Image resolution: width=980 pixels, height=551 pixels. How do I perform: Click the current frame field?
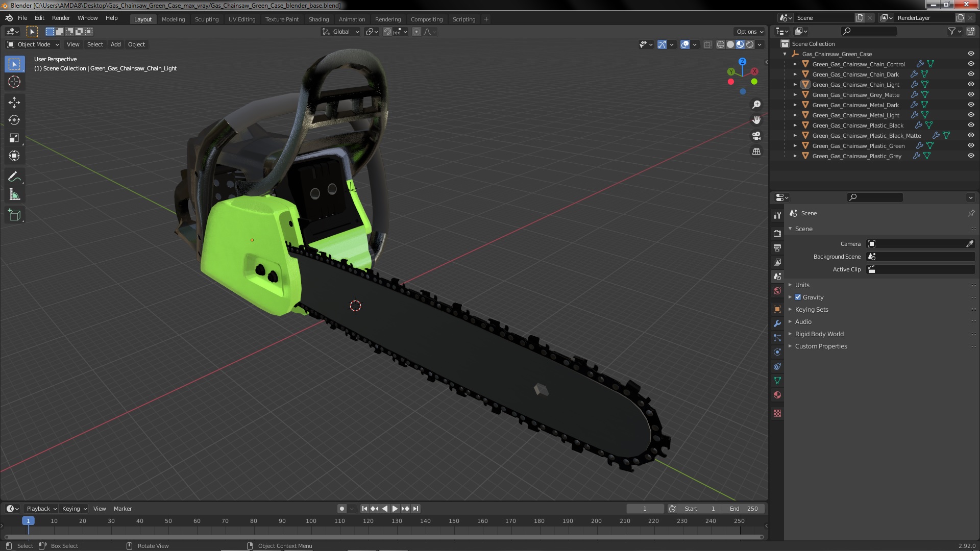[645, 509]
